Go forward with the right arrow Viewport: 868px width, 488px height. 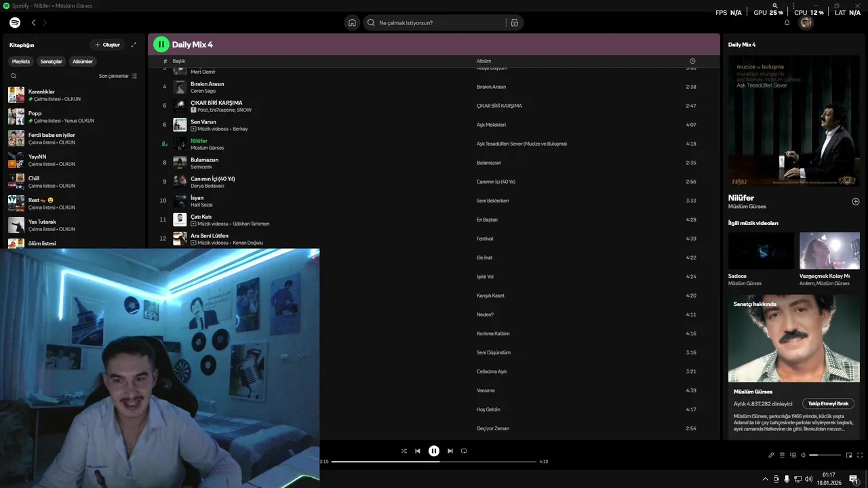point(45,22)
